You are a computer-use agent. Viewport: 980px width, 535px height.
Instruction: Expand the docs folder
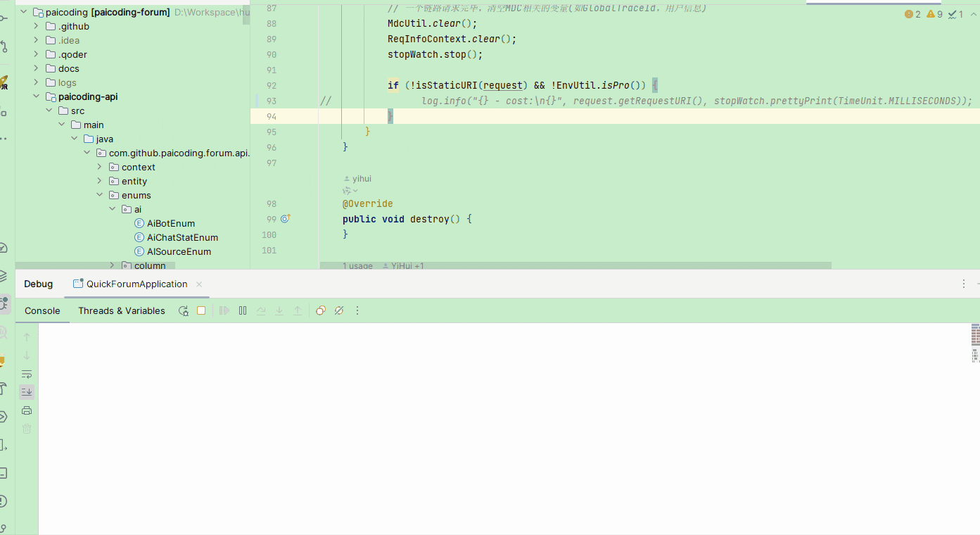click(36, 68)
